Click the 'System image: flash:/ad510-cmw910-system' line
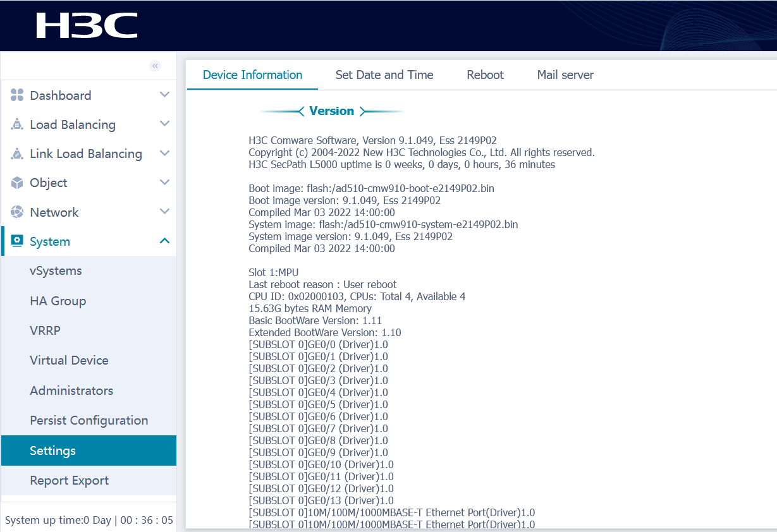The image size is (777, 532). tap(384, 224)
